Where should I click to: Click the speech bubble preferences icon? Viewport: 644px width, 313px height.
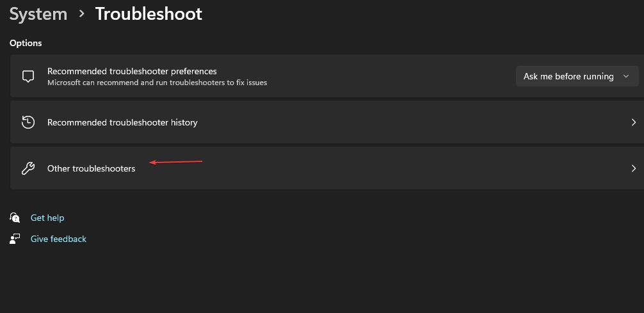click(x=28, y=76)
